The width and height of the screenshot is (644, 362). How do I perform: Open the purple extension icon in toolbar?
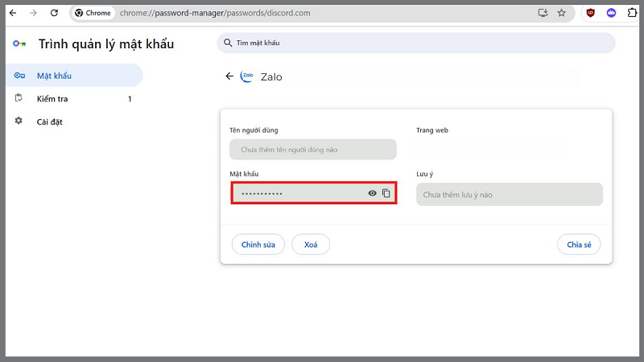click(611, 13)
